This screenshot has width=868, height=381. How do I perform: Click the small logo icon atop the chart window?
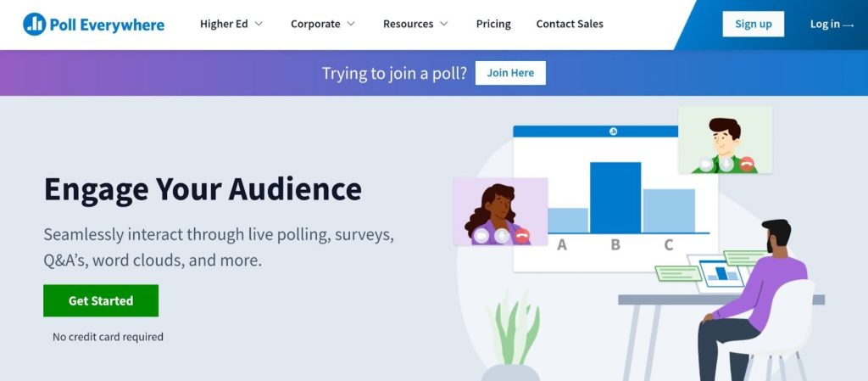614,132
